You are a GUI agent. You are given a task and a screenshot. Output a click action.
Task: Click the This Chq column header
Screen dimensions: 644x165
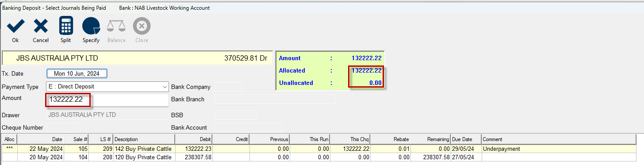(350, 139)
